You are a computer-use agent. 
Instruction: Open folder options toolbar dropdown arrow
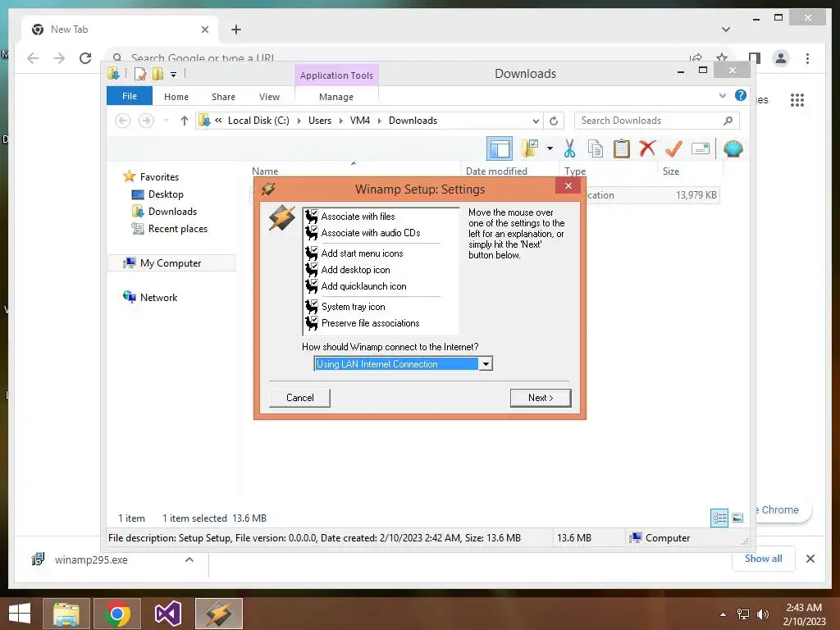(x=550, y=148)
